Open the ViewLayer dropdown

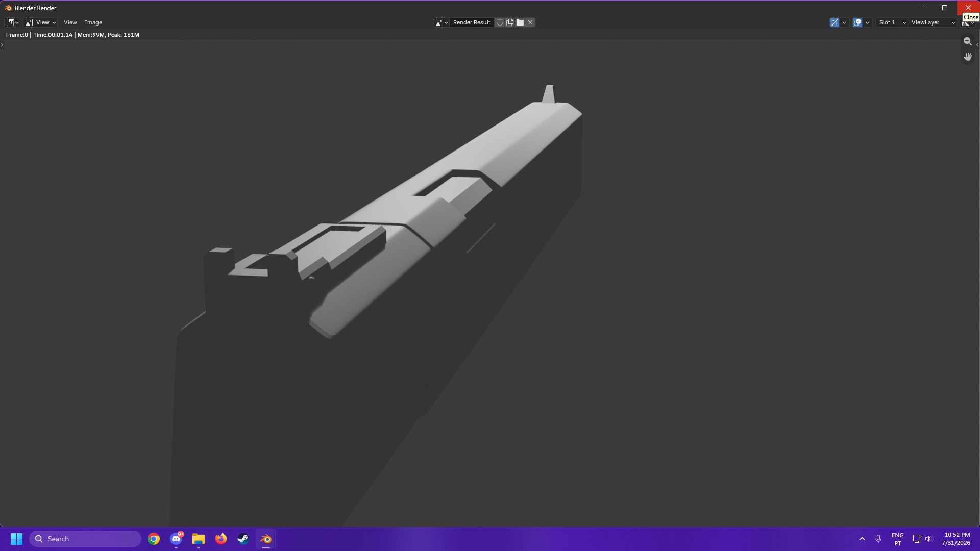tap(933, 22)
